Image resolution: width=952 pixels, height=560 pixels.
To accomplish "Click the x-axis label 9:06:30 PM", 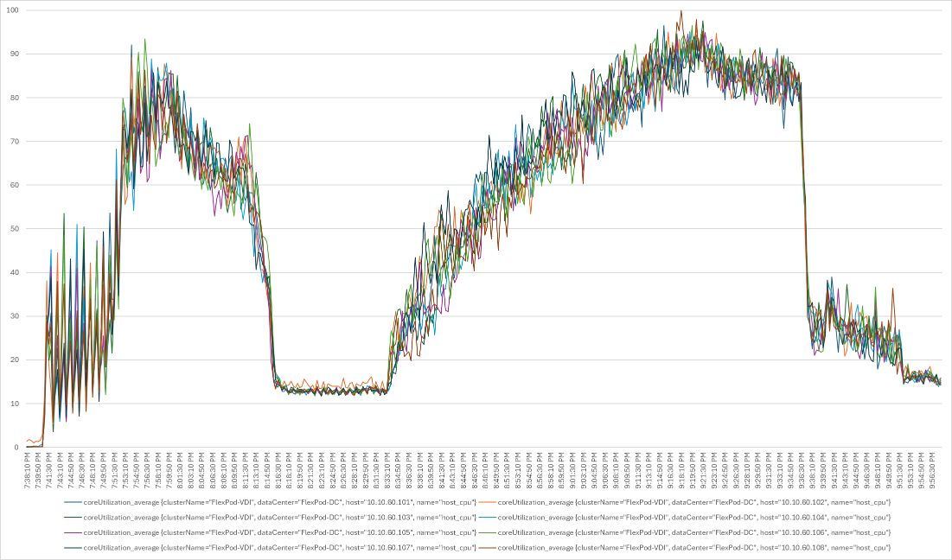I will click(x=604, y=468).
